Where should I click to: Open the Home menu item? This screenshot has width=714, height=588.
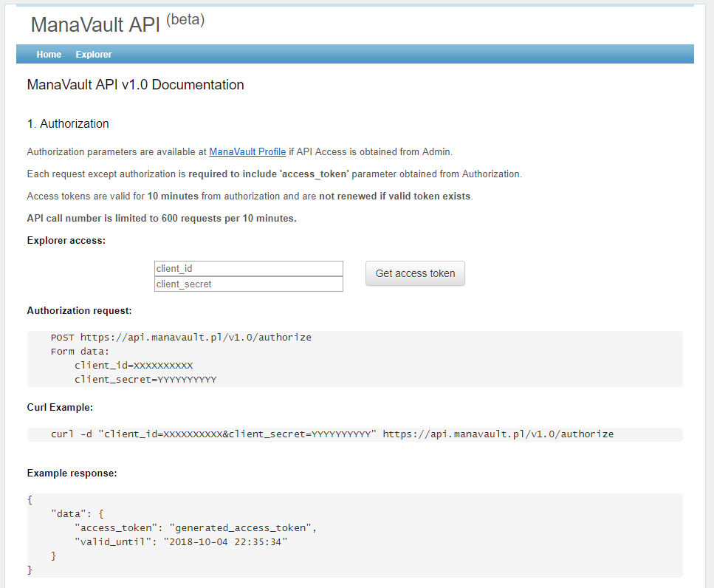[x=49, y=54]
